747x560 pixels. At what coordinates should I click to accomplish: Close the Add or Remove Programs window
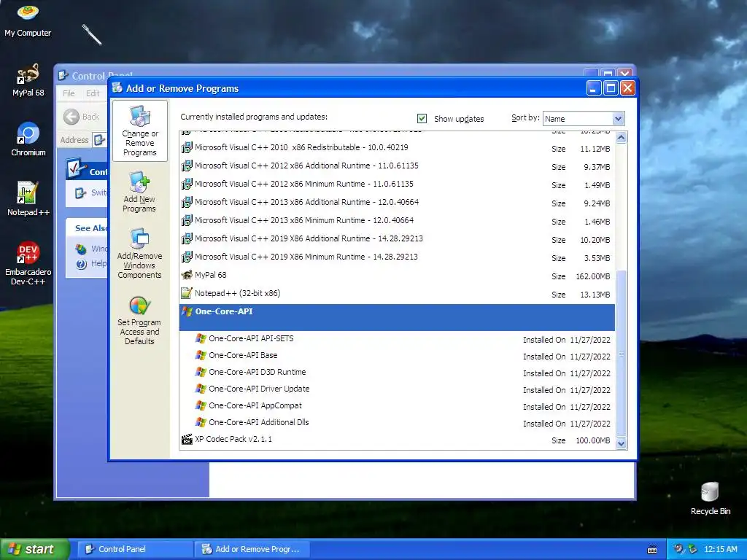[627, 88]
